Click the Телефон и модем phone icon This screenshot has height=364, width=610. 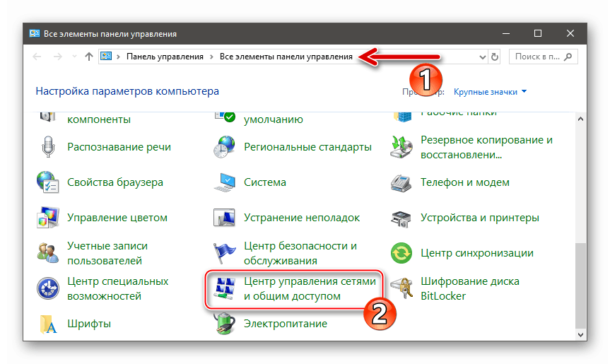[401, 183]
